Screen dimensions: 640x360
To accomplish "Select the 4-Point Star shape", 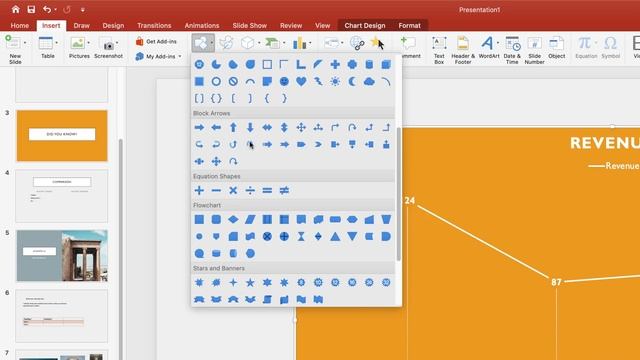I will tap(233, 282).
